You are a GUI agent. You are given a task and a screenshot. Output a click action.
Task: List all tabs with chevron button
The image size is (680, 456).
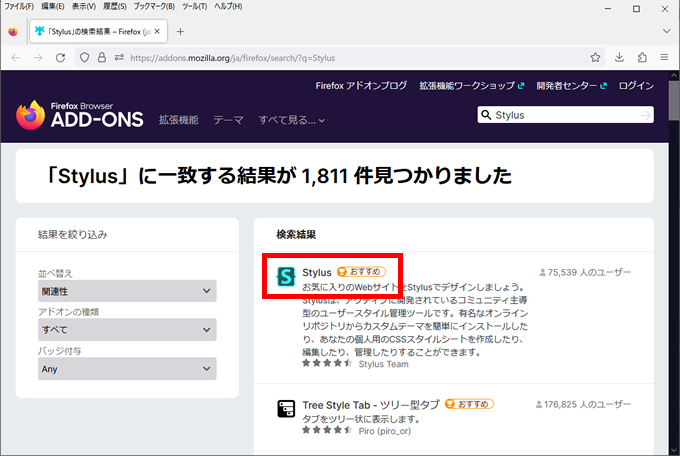coord(667,31)
